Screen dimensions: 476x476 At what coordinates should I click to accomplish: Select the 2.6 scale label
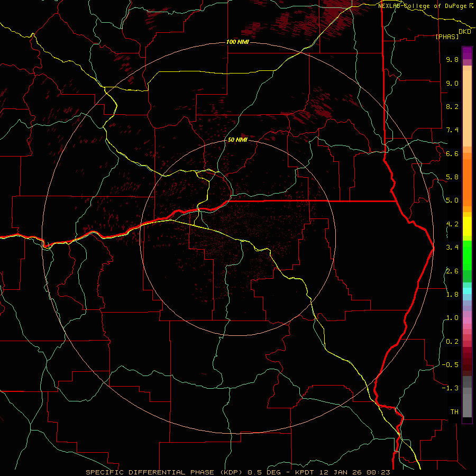click(452, 271)
